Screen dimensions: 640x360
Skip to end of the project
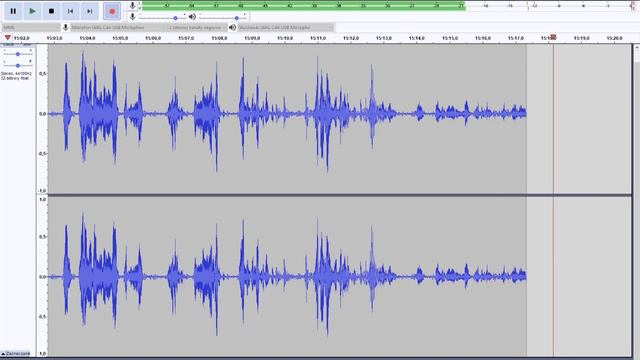coord(90,11)
